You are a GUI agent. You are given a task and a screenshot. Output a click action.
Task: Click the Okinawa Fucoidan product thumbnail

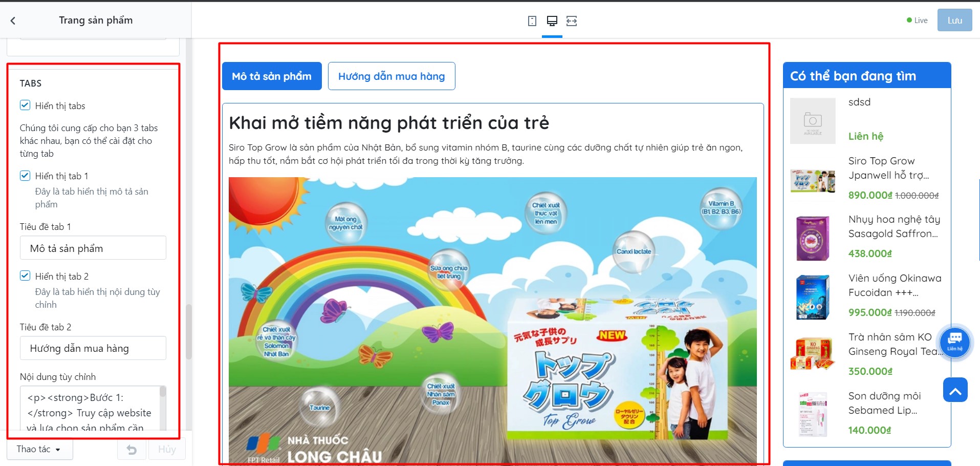click(x=813, y=298)
